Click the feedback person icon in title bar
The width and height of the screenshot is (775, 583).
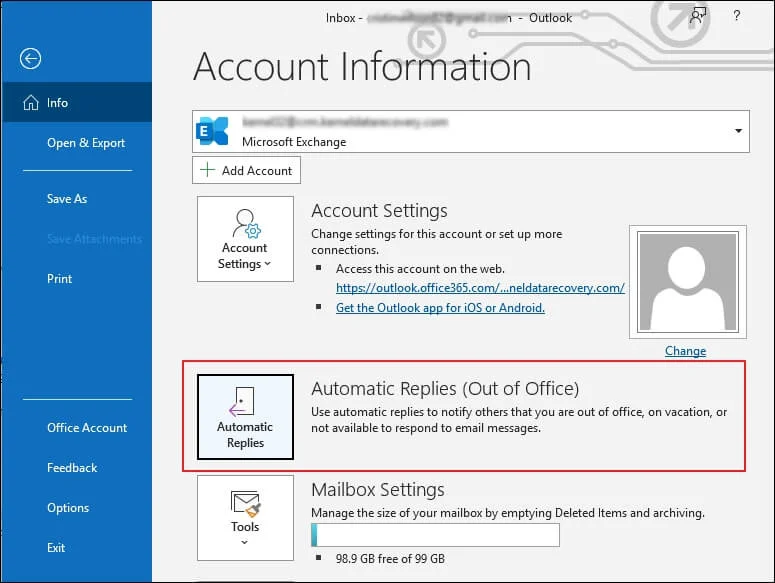[698, 16]
